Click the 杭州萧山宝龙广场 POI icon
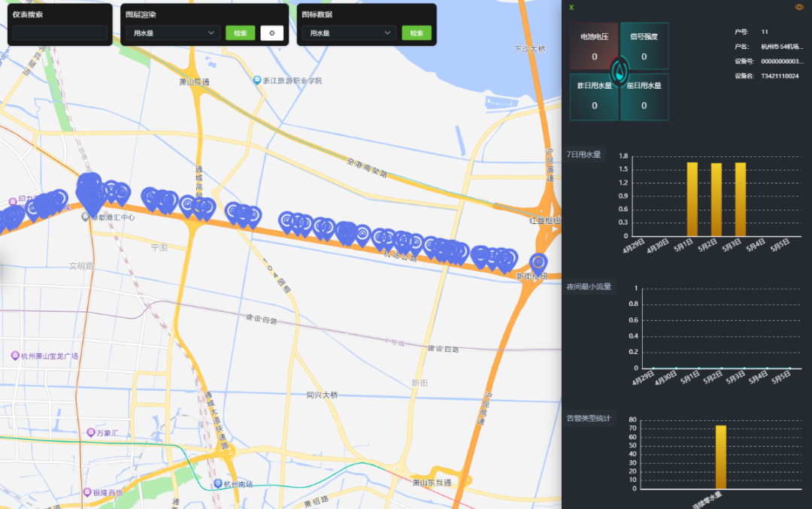 tap(15, 356)
